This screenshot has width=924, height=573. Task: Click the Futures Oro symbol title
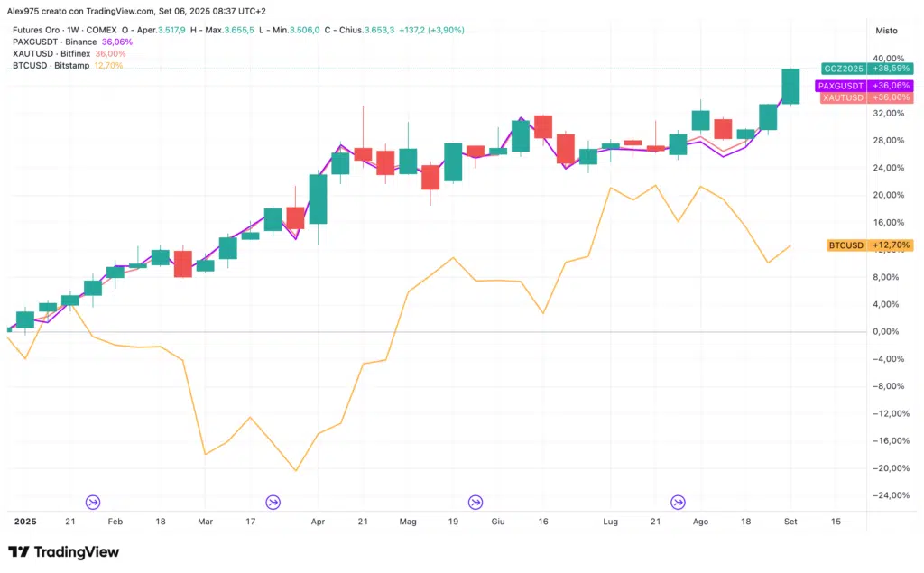[x=38, y=30]
